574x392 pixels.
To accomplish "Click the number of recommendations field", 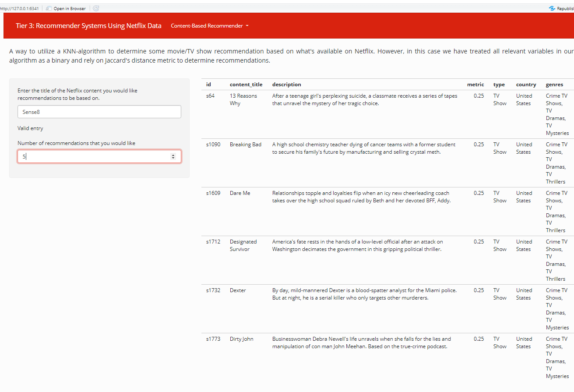I will pos(99,156).
